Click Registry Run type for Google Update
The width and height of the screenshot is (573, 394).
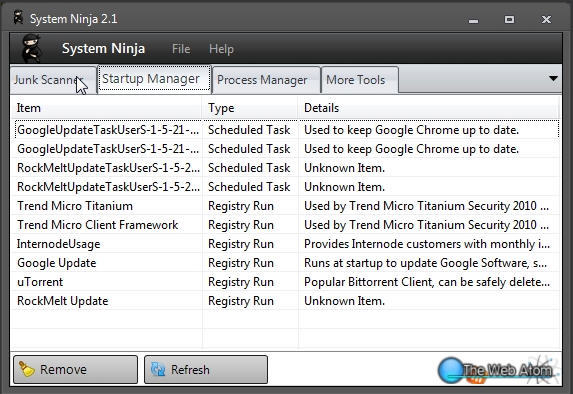click(241, 263)
